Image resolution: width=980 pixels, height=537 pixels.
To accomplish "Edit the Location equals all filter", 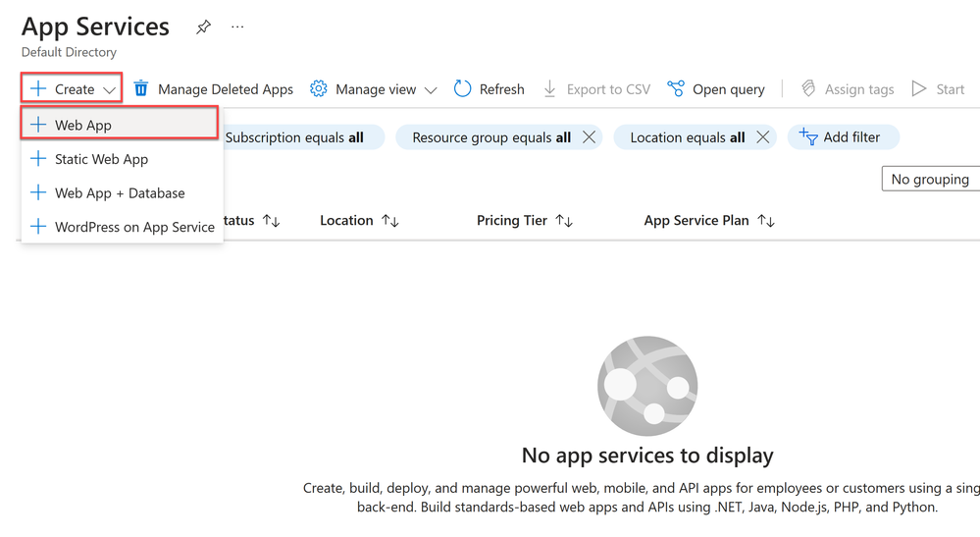I will (688, 137).
